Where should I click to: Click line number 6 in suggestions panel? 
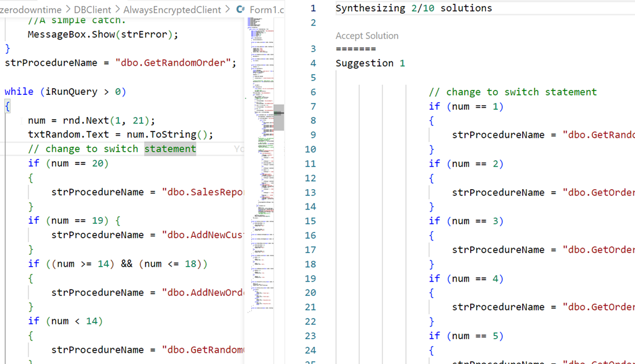[x=311, y=92]
